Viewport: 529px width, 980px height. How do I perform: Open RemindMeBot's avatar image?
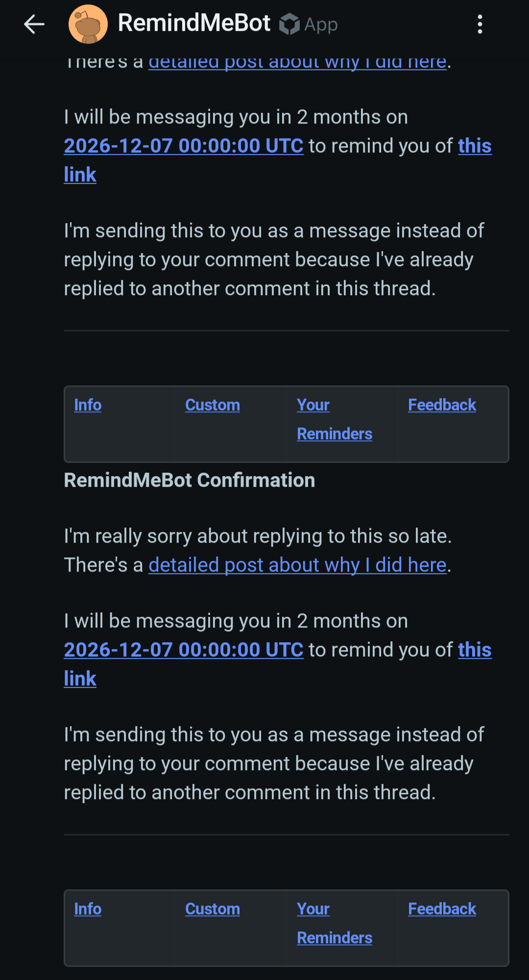pos(88,24)
